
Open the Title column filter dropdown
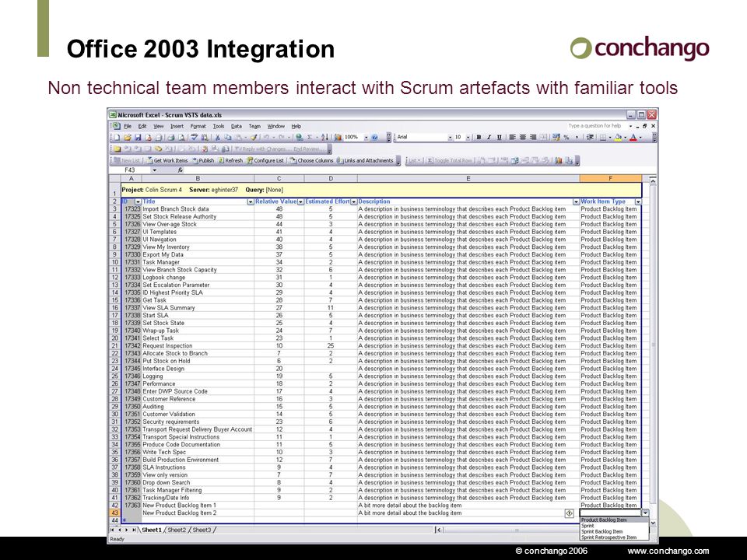(x=250, y=202)
